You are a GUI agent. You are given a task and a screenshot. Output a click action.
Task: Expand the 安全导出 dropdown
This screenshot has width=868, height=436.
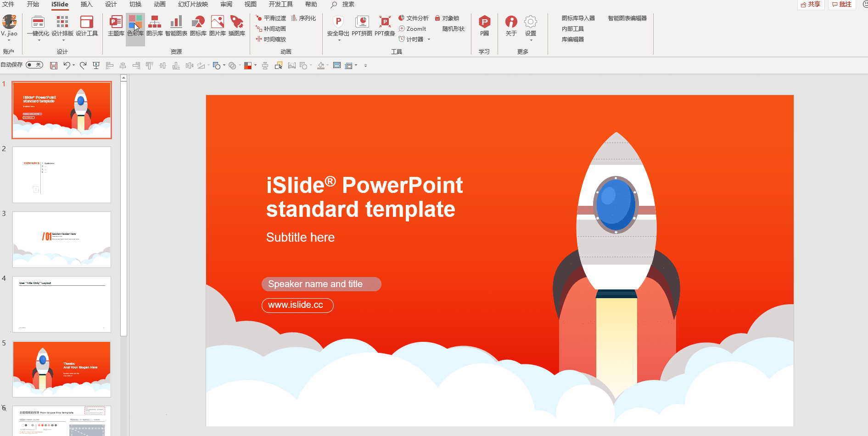[339, 40]
